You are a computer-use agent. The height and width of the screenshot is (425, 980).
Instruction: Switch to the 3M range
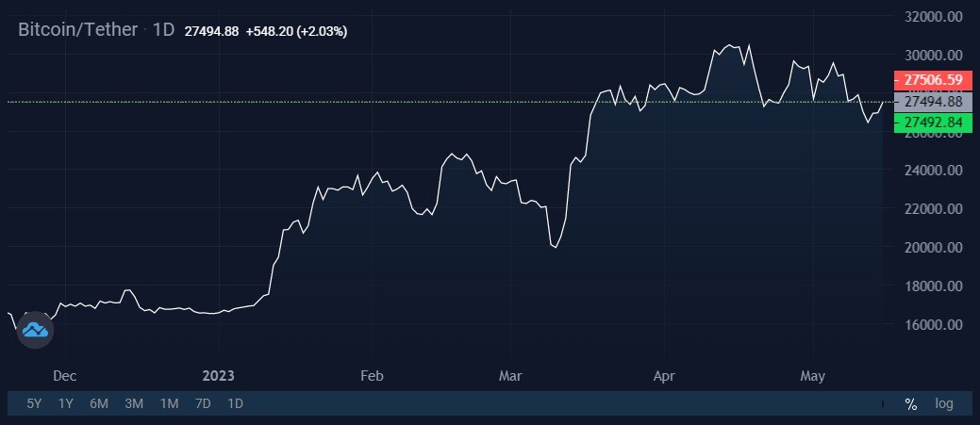tap(134, 403)
